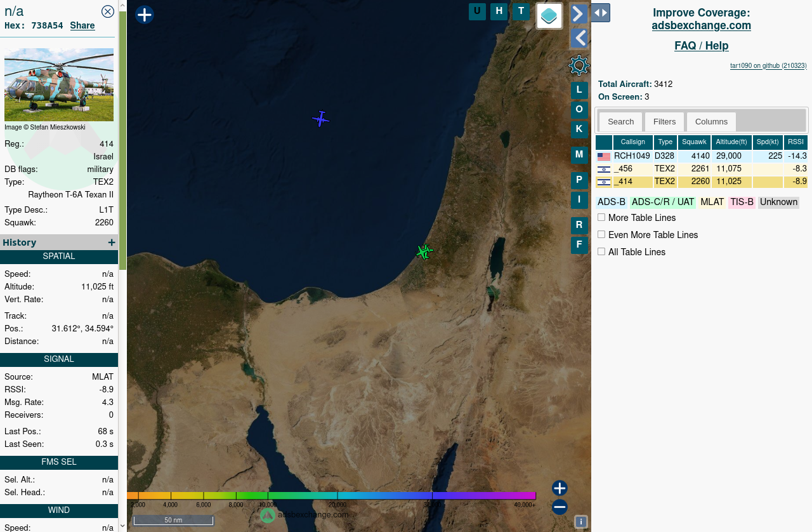Toggle sidebar with double-arrow button
812x532 pixels.
pyautogui.click(x=600, y=13)
